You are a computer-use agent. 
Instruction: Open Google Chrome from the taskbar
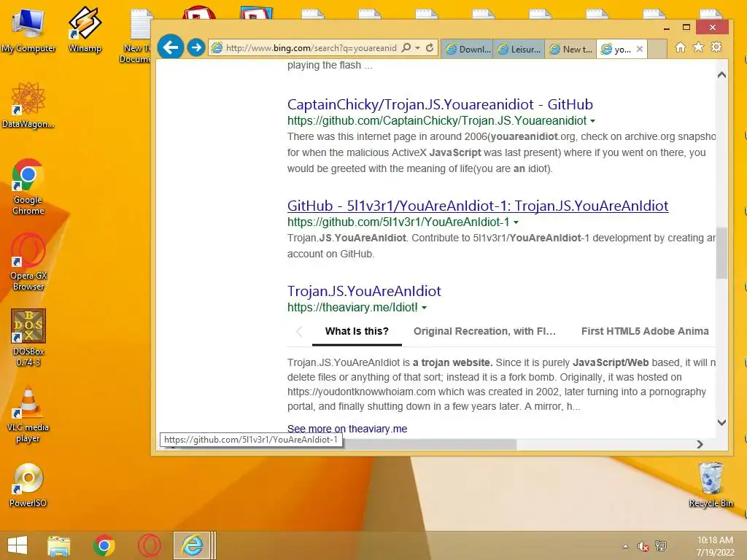(x=104, y=545)
